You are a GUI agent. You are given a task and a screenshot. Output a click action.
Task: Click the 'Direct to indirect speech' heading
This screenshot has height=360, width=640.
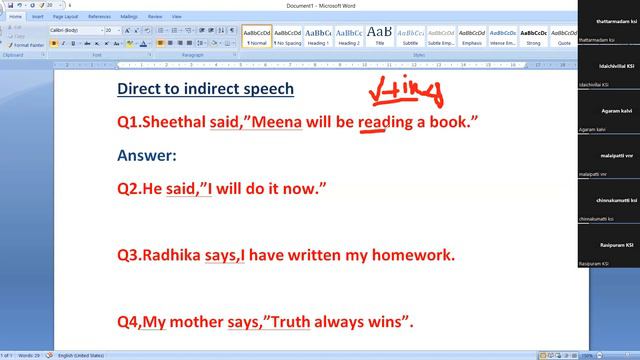pyautogui.click(x=205, y=89)
